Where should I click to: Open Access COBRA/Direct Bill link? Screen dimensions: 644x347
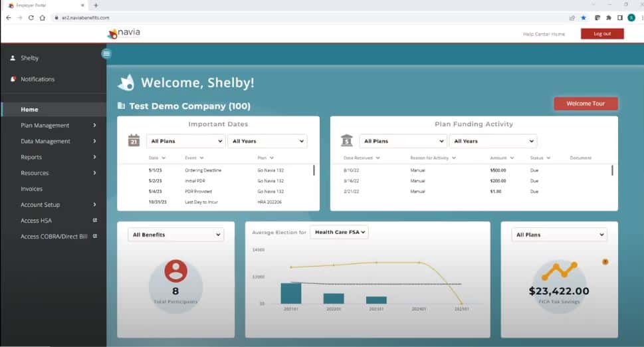(54, 236)
